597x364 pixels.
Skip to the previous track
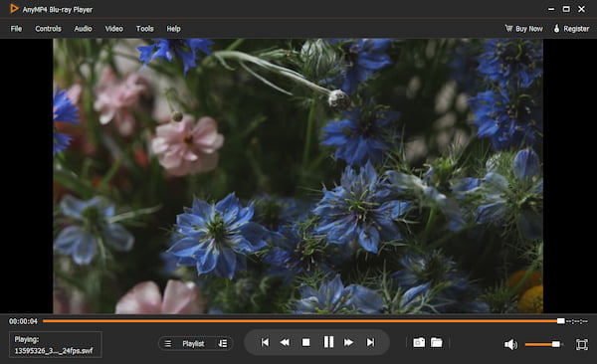click(265, 342)
